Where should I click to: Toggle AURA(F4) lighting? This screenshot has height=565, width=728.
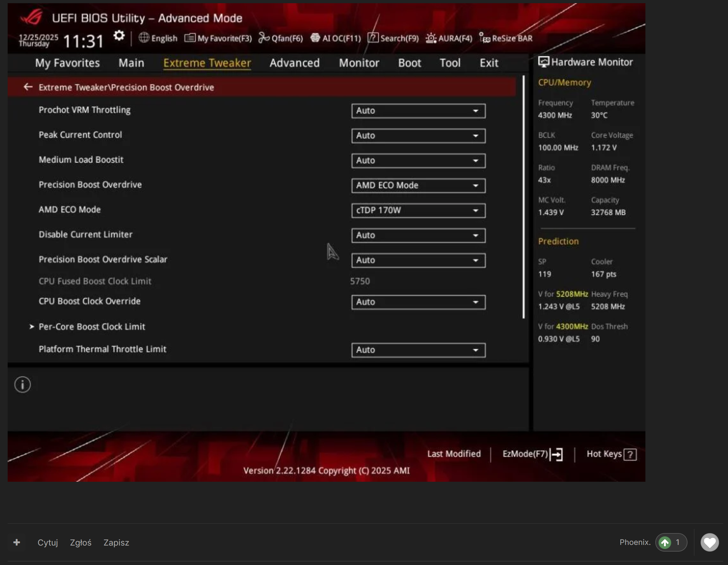(449, 38)
